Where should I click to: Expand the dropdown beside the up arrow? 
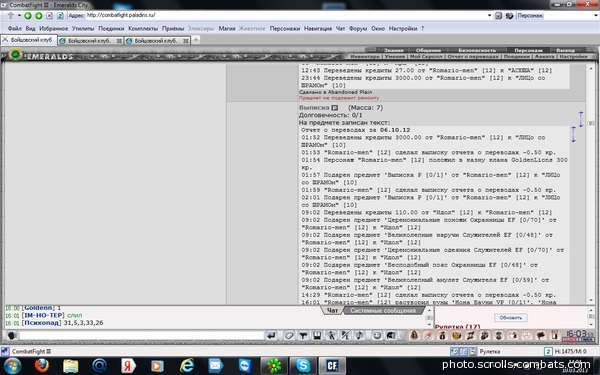click(19, 16)
